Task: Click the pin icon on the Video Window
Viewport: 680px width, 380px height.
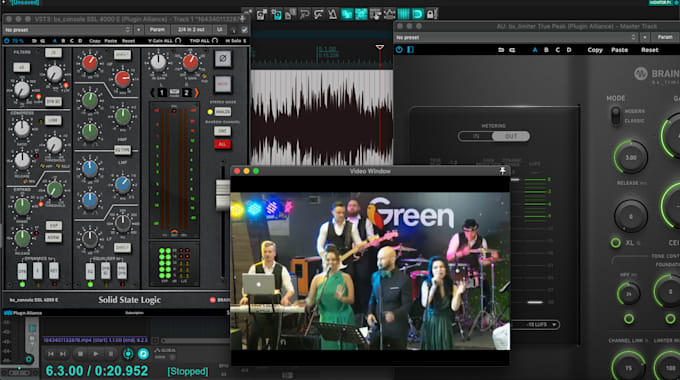Action: pyautogui.click(x=502, y=170)
